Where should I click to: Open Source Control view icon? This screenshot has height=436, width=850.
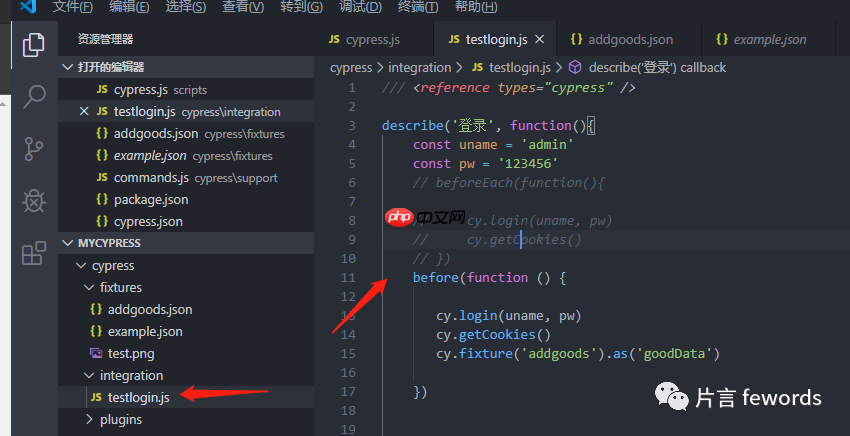point(34,149)
